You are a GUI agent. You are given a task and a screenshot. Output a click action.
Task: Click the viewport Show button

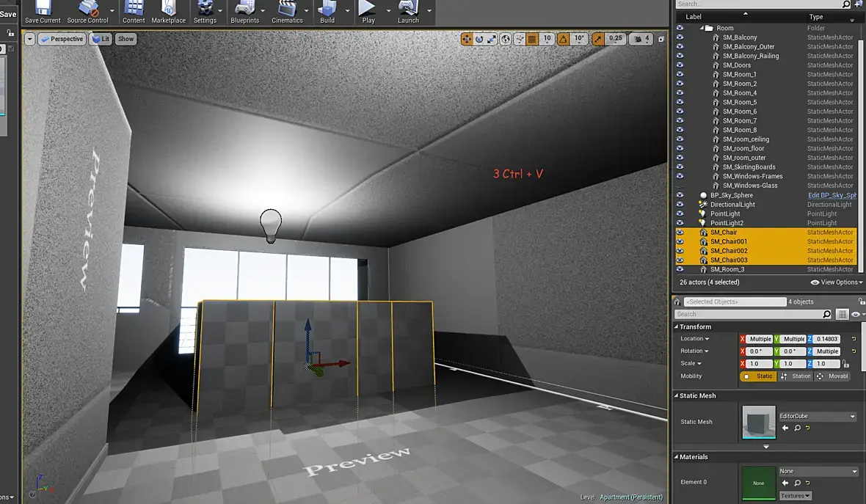(126, 39)
